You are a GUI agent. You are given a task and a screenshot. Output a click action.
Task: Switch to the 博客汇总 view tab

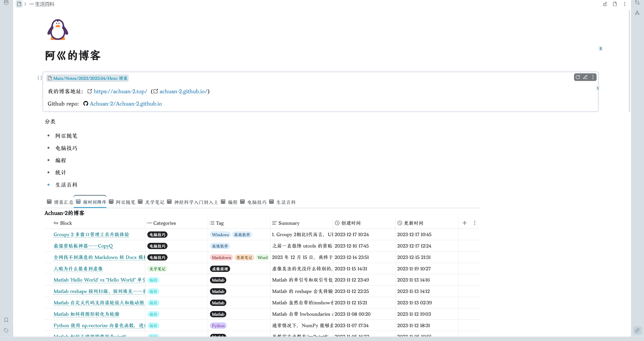tap(60, 202)
